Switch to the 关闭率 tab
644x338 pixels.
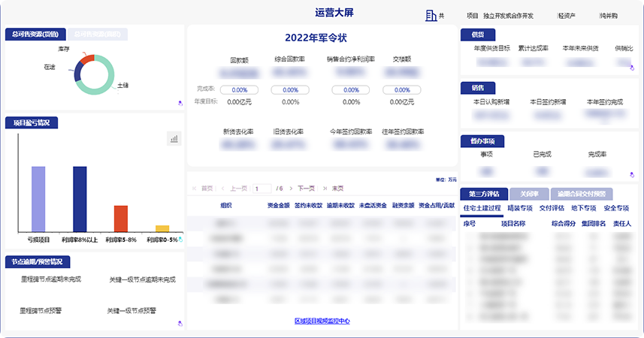(529, 194)
